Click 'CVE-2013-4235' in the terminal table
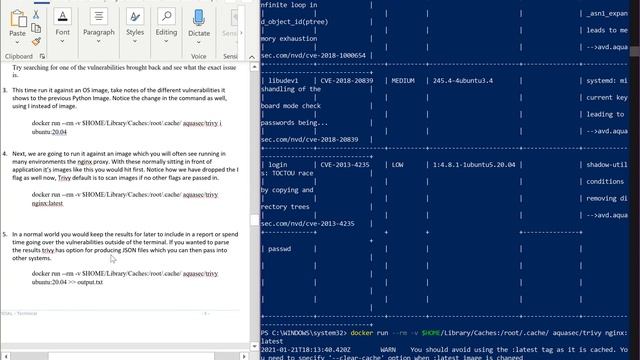The height and width of the screenshot is (360, 640). (345, 165)
